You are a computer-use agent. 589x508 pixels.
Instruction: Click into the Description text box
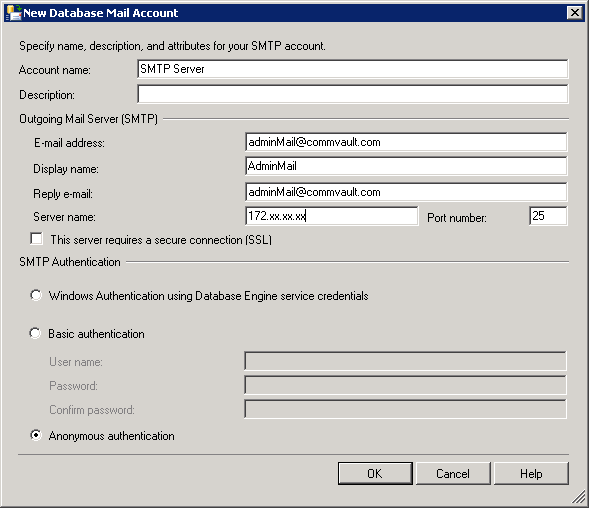tap(353, 94)
